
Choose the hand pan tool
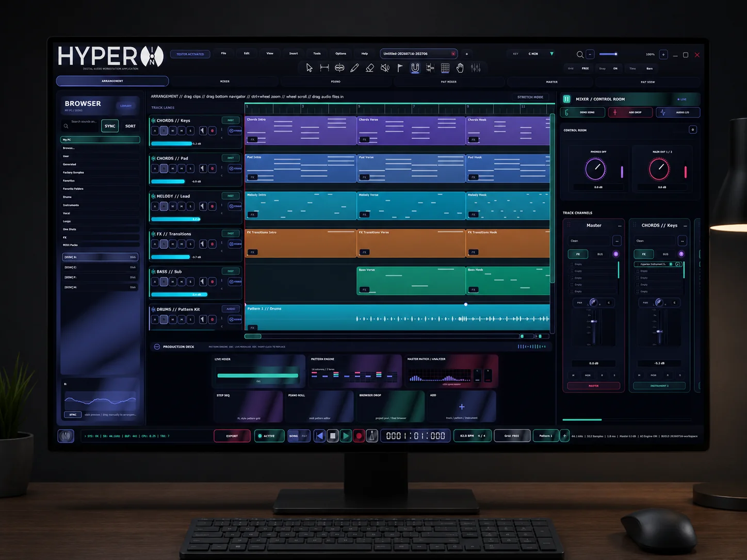(460, 68)
